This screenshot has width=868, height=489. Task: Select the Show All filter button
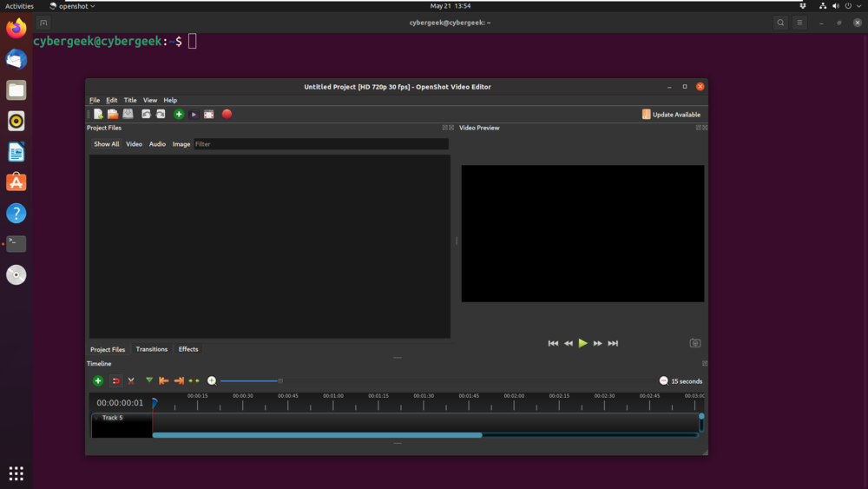tap(106, 144)
